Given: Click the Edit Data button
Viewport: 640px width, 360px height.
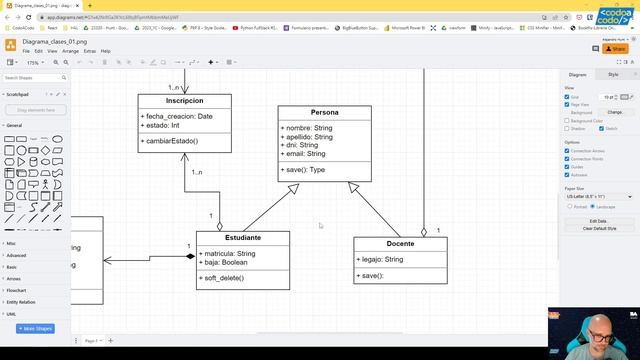Looking at the screenshot, I should 598,221.
